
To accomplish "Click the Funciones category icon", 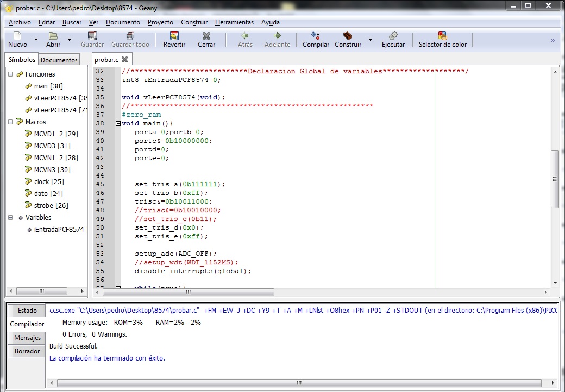I will [20, 74].
